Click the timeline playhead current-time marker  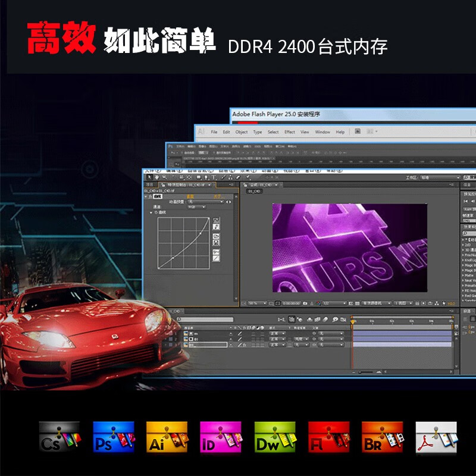click(353, 322)
